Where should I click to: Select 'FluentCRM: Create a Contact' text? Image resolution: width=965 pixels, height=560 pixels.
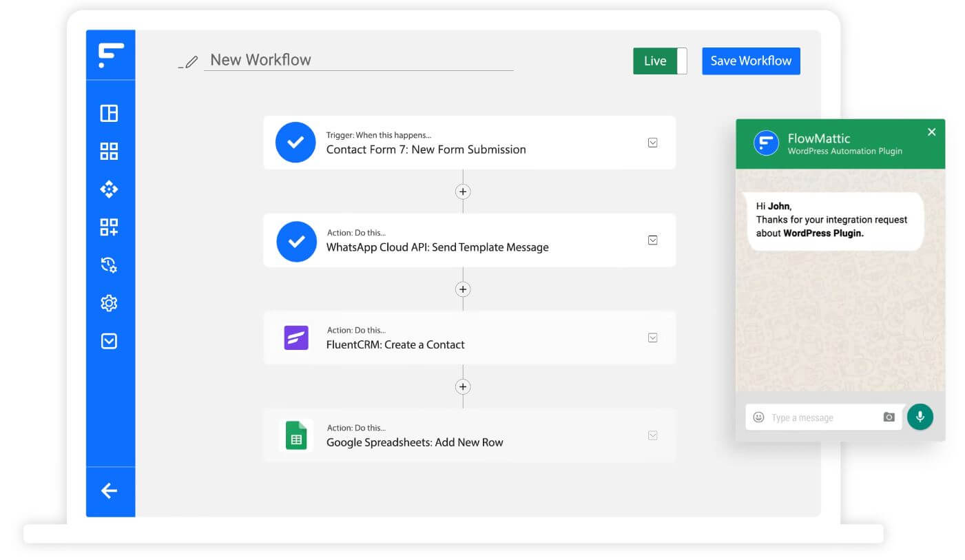(395, 344)
